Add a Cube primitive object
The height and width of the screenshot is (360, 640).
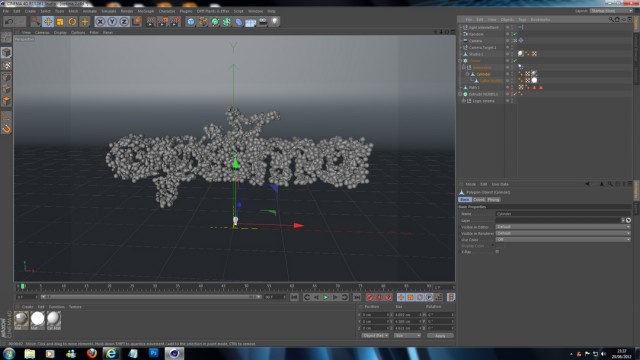tap(191, 22)
